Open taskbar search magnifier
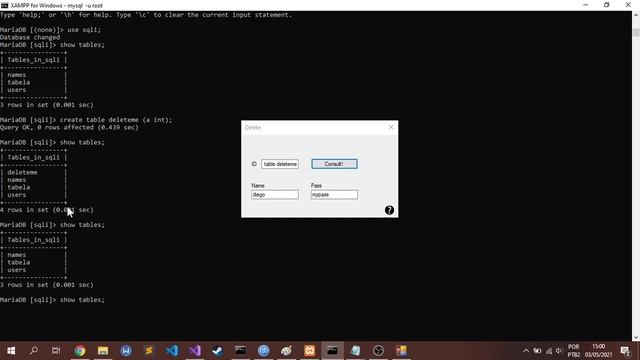The height and width of the screenshot is (360, 640). (x=34, y=351)
